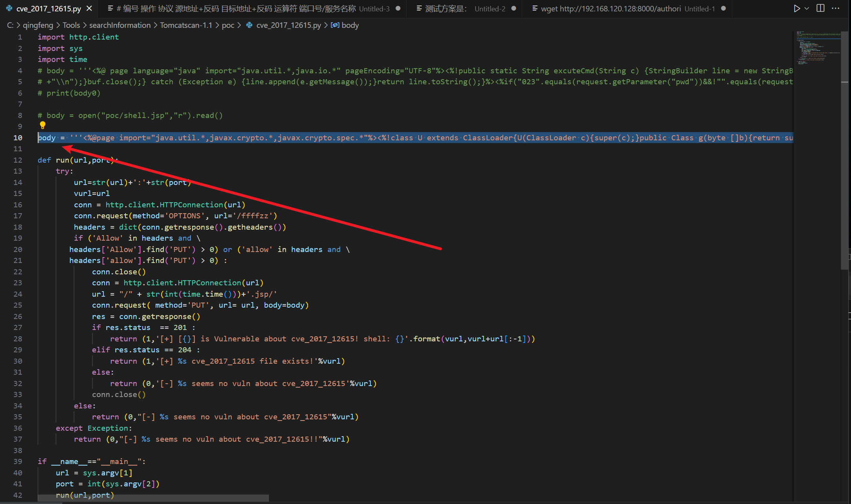Click the 'port = int(sys.argv[2])' line

pyautogui.click(x=107, y=484)
